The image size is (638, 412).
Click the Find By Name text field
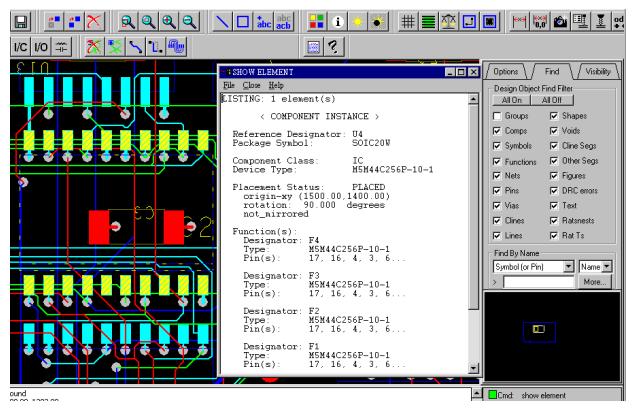coord(538,282)
